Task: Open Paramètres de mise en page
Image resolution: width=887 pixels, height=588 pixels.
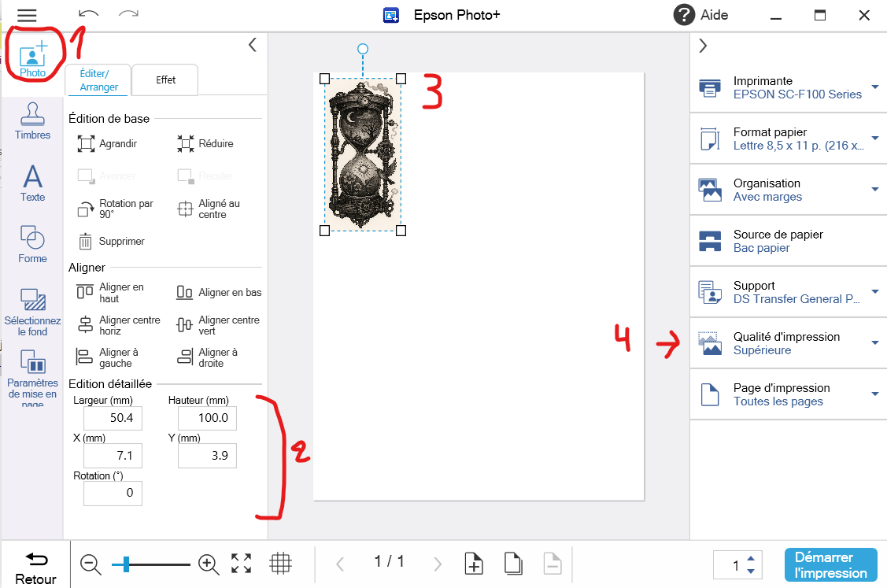Action: point(32,377)
